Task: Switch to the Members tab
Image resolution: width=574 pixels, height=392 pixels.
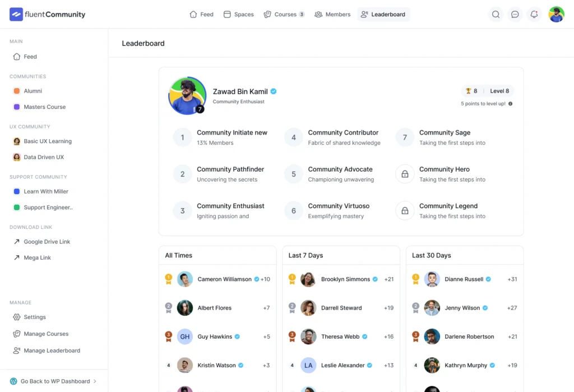Action: [x=332, y=14]
